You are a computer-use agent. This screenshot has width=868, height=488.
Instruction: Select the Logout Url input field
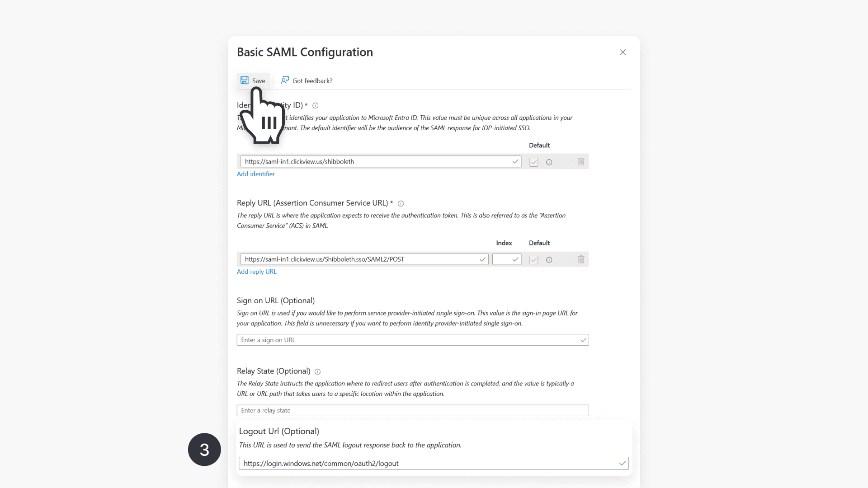coord(433,463)
